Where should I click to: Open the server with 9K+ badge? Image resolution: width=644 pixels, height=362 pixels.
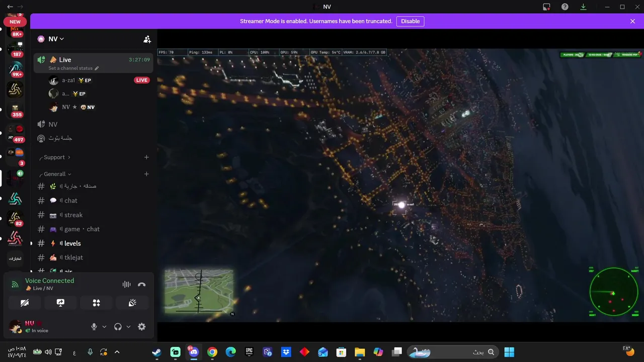[15, 69]
